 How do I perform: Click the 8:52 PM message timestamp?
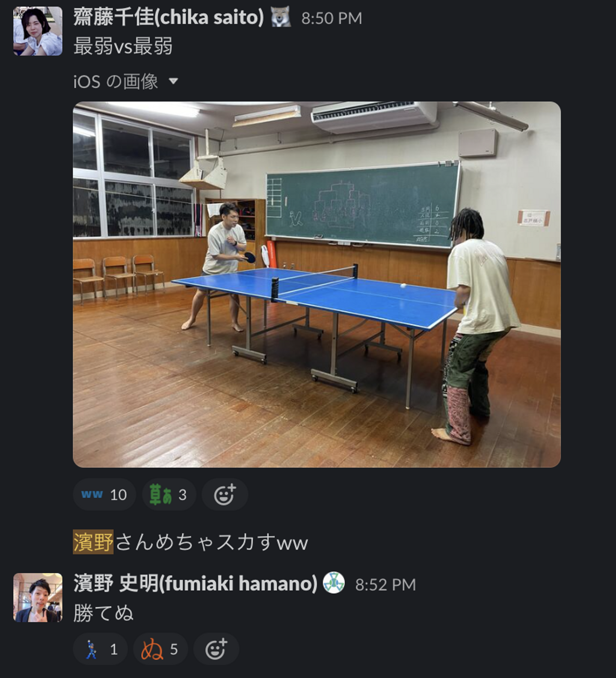pos(385,585)
